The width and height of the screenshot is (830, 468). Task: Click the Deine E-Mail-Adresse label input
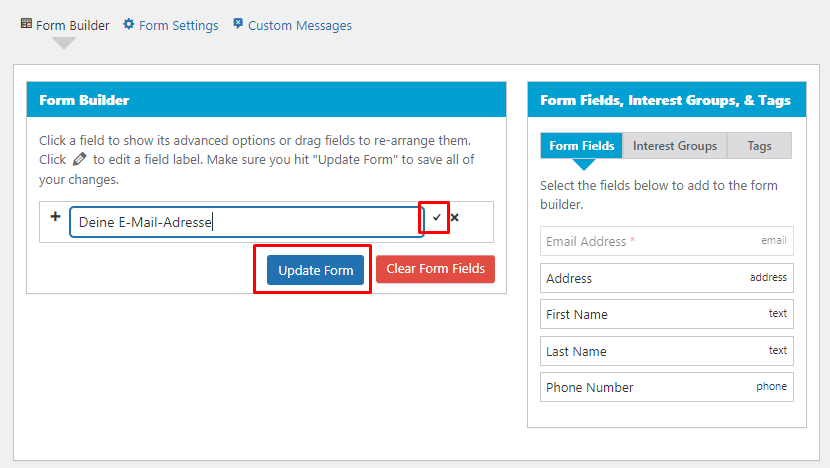click(247, 222)
